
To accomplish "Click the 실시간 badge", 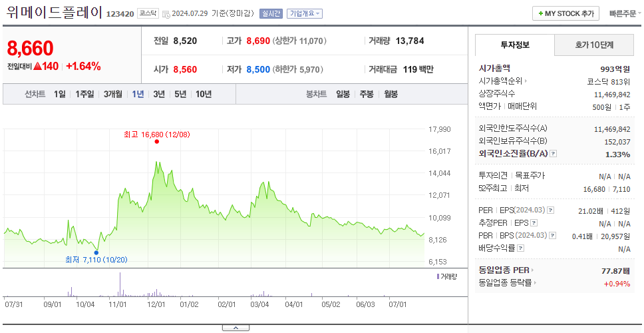I will pyautogui.click(x=271, y=13).
